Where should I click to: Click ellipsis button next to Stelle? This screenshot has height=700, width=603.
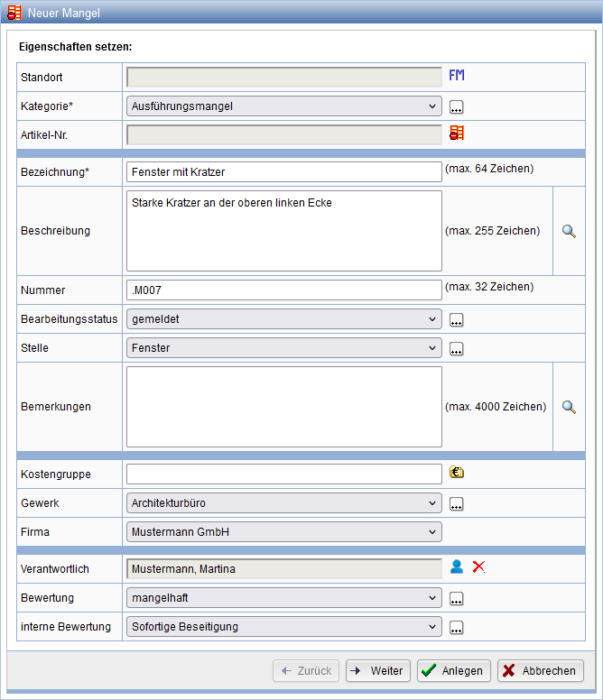pyautogui.click(x=457, y=349)
